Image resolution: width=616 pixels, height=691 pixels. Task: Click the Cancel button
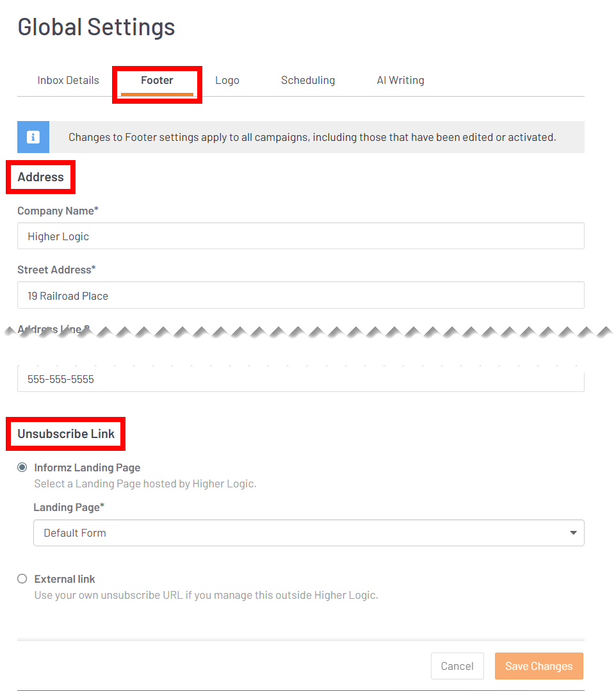(x=457, y=665)
